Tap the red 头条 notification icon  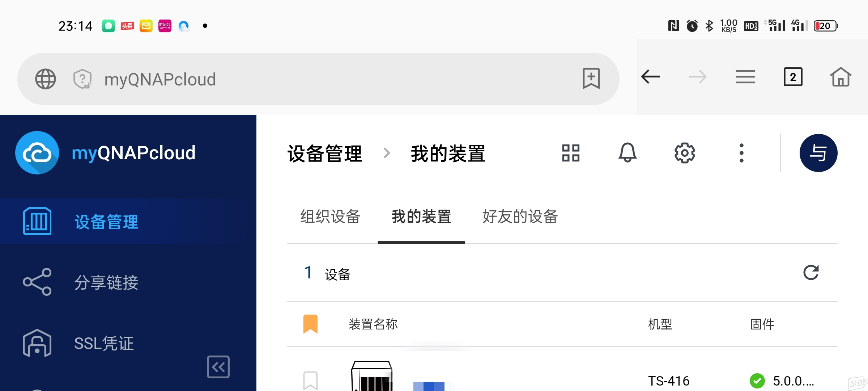[x=127, y=26]
